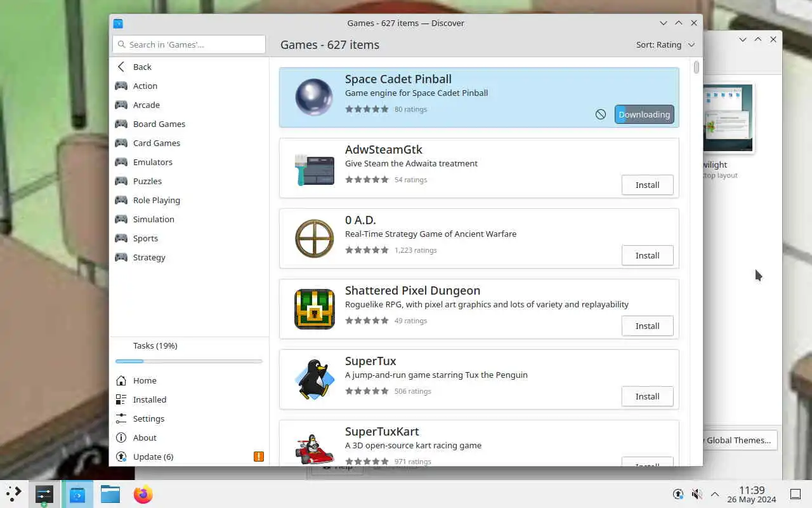Open Firefox from the taskbar
812x508 pixels.
pos(143,494)
